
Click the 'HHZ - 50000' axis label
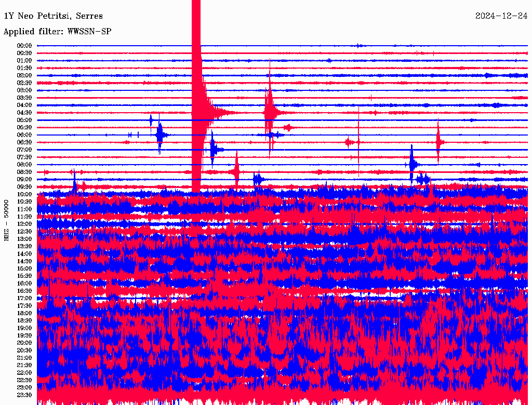(6, 221)
